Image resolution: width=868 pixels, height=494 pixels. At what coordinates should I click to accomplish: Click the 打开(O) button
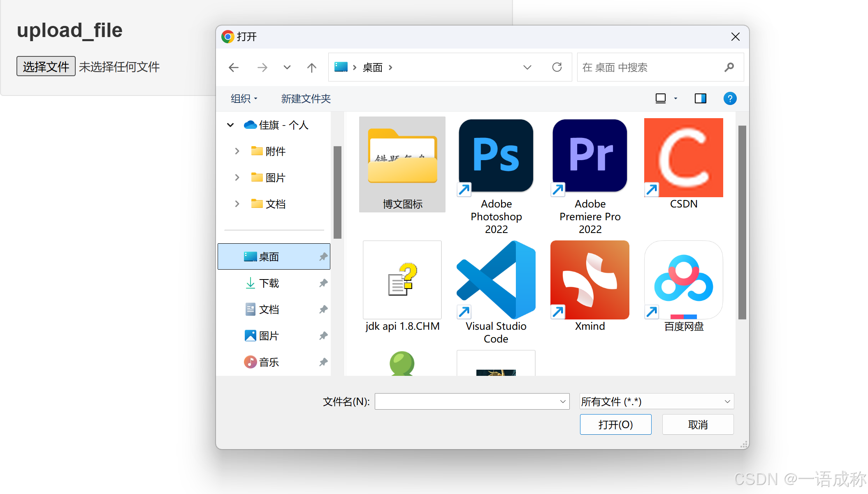(615, 424)
